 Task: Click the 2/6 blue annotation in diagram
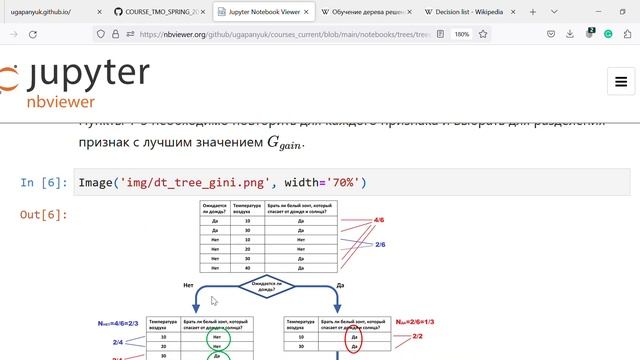pyautogui.click(x=380, y=244)
